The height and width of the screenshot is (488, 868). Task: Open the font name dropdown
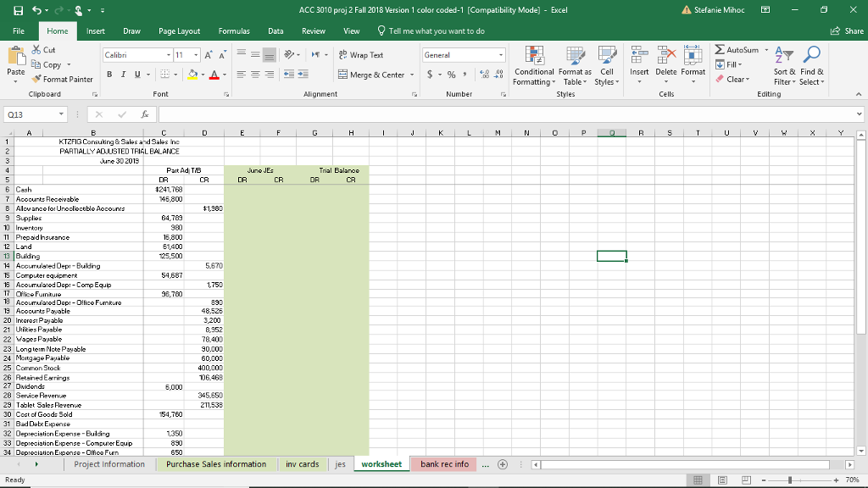169,55
